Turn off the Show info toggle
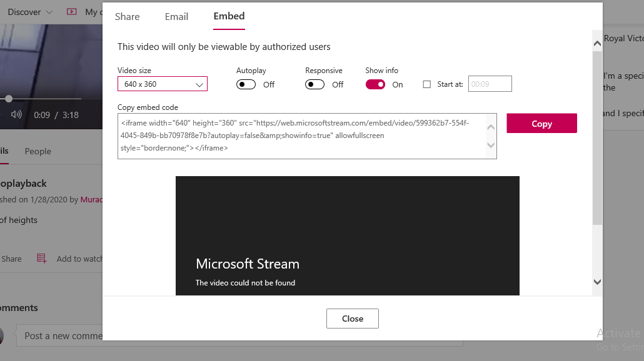The height and width of the screenshot is (361, 644). point(375,84)
